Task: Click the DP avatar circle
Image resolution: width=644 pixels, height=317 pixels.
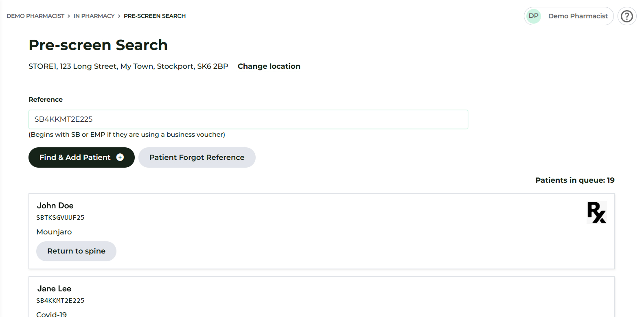Action: 534,16
